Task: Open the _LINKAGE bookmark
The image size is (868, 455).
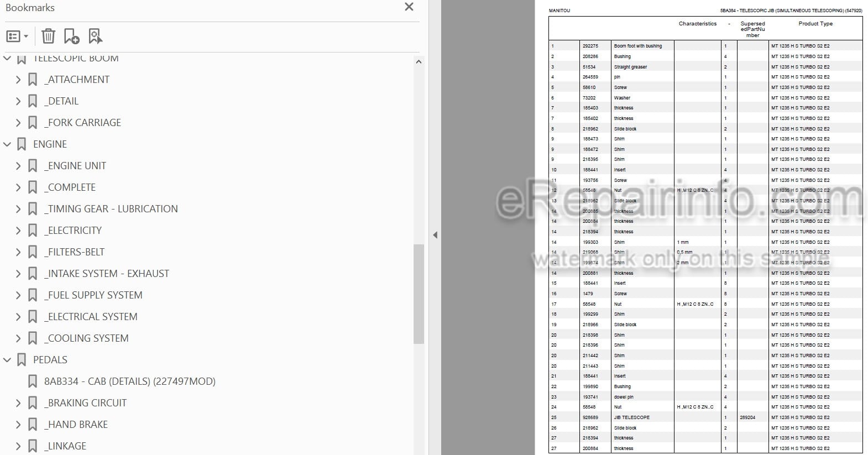Action: [x=65, y=446]
